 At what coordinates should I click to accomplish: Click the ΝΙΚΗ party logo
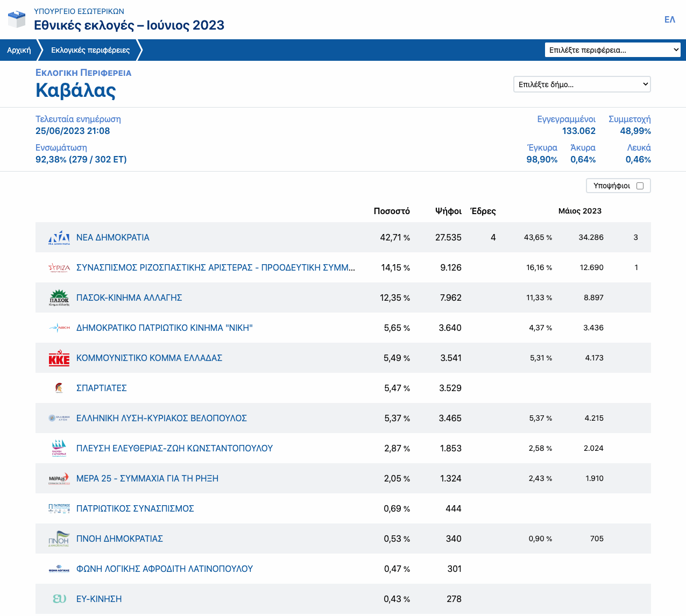click(x=59, y=328)
